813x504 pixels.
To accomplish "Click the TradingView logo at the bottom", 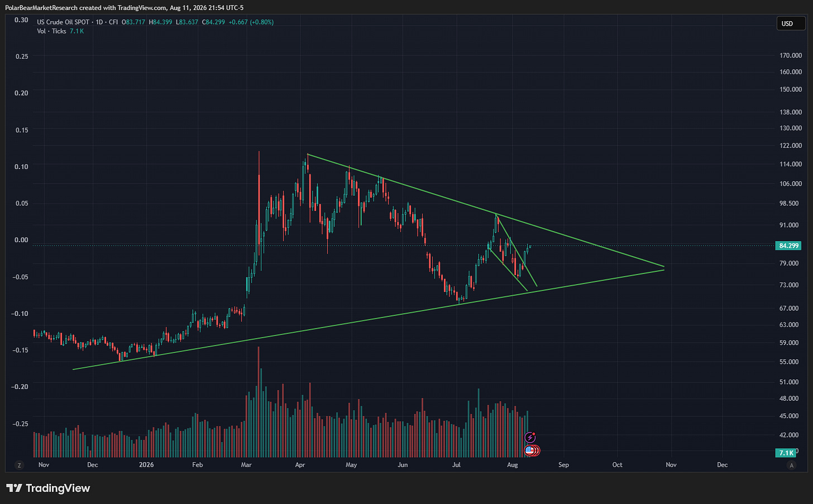I will click(x=48, y=488).
